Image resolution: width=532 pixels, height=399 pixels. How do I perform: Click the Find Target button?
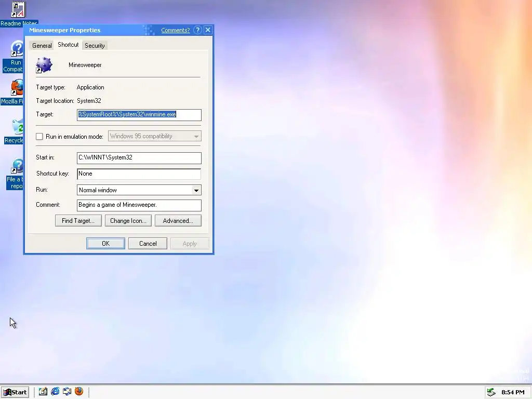point(78,220)
